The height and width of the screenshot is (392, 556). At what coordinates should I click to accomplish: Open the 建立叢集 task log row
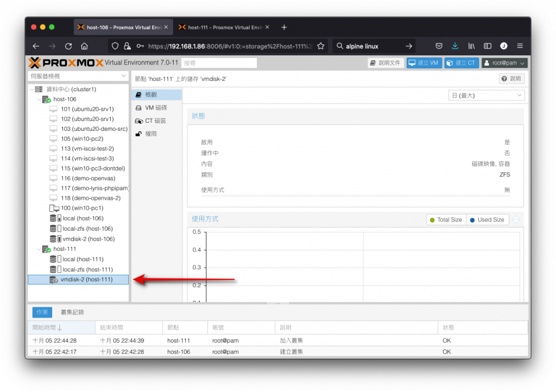(277, 352)
